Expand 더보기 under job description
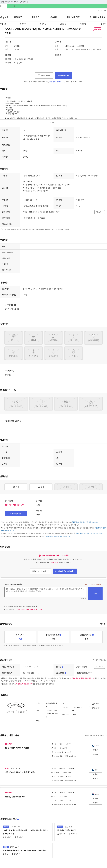Image resolution: width=107 pixels, height=868 pixels. click(x=53, y=122)
